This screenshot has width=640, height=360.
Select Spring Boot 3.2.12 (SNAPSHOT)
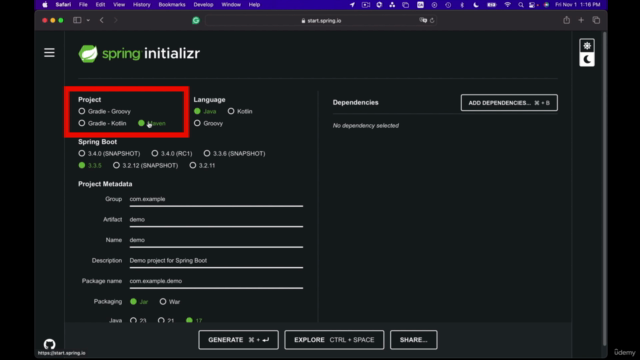click(146, 165)
